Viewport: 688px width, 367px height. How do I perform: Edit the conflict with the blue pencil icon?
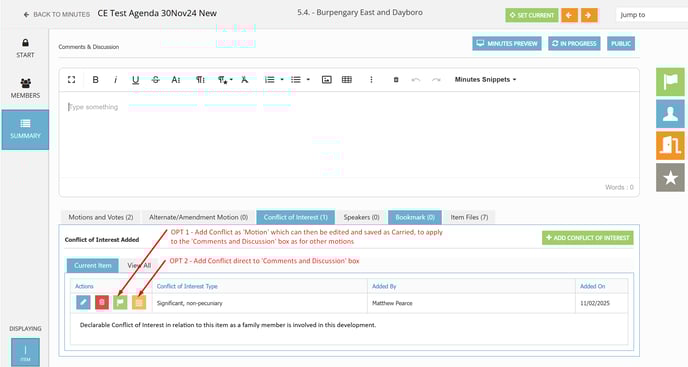coord(83,302)
